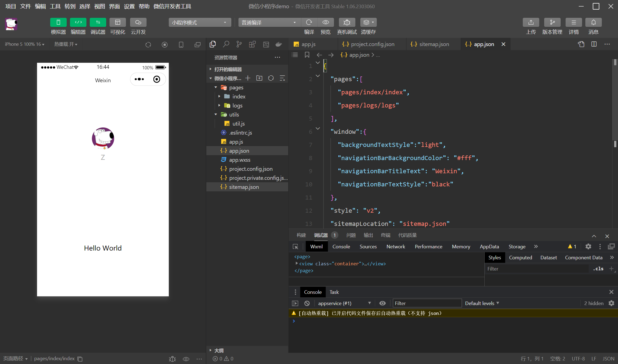Open the Default levels dropdown in the console

click(482, 303)
